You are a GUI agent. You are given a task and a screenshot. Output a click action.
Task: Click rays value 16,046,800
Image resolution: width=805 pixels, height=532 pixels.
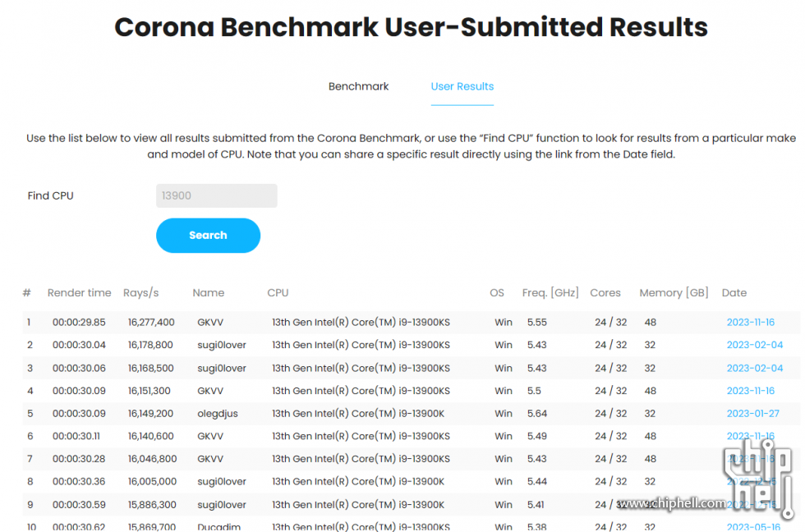tap(152, 459)
